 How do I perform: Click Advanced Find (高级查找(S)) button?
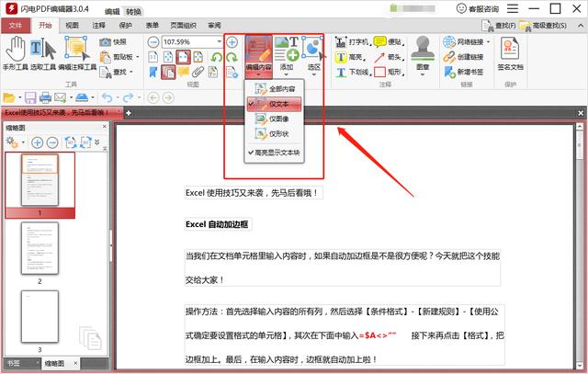click(543, 26)
